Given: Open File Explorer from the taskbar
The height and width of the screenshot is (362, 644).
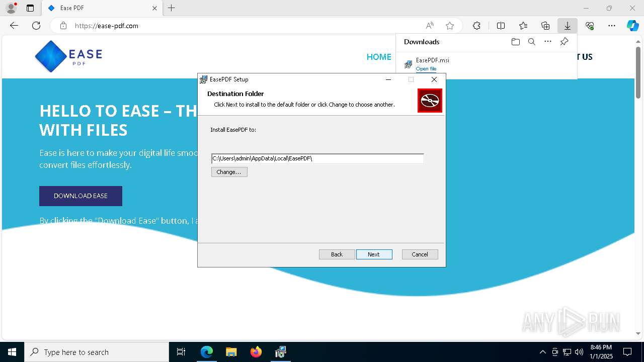Looking at the screenshot, I should point(231,352).
